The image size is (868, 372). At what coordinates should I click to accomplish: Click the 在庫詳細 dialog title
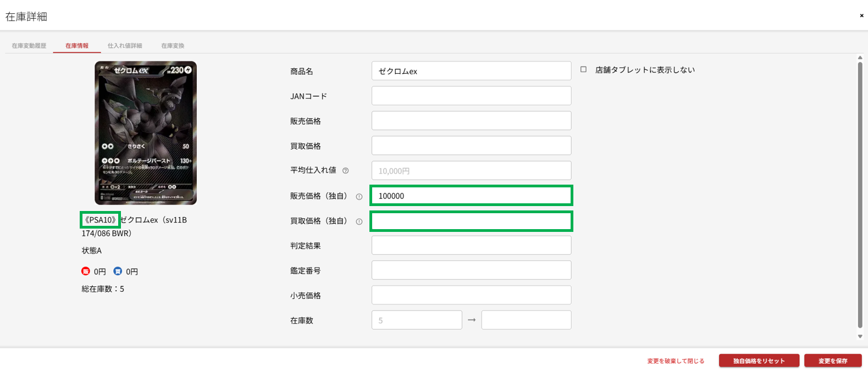[26, 16]
